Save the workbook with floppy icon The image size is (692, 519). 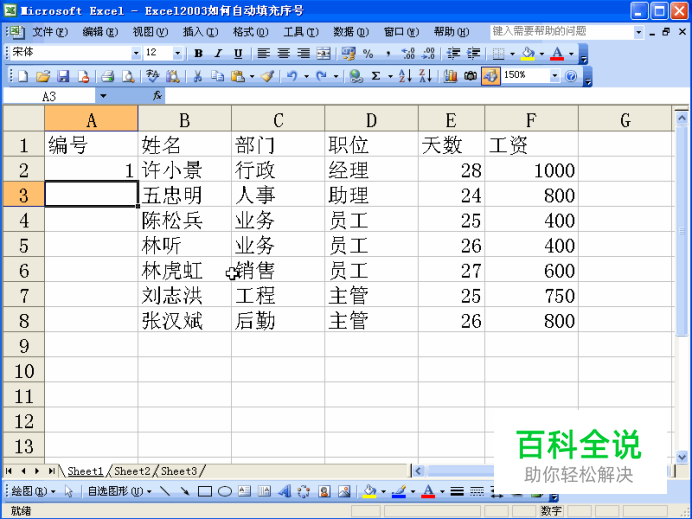63,76
